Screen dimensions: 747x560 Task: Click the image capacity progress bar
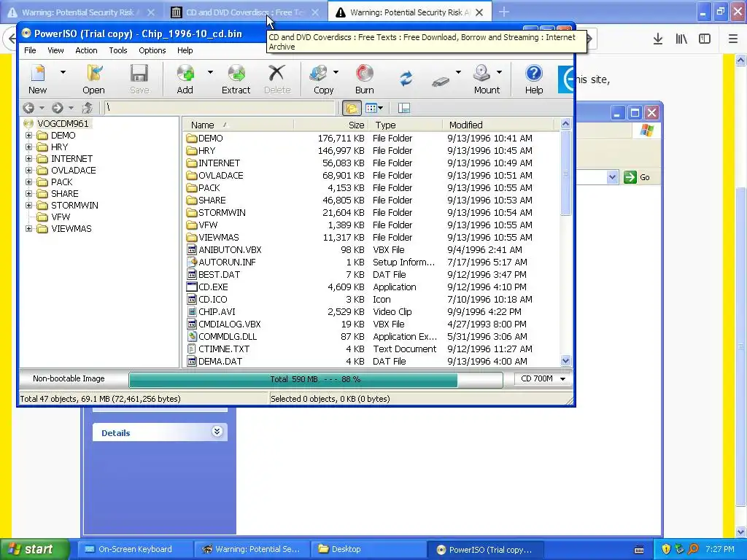(x=315, y=379)
